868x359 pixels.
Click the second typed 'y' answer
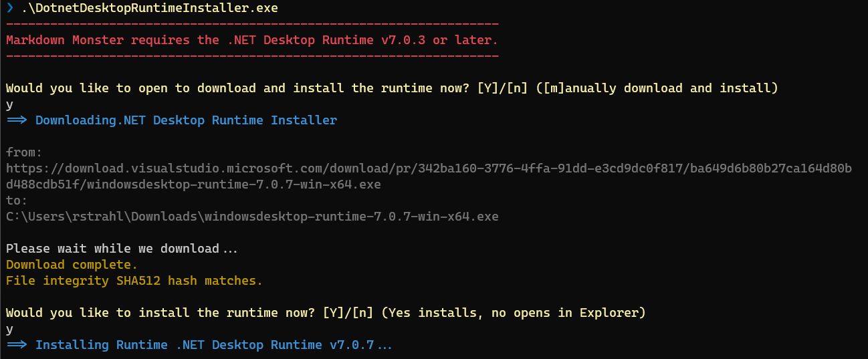point(9,330)
